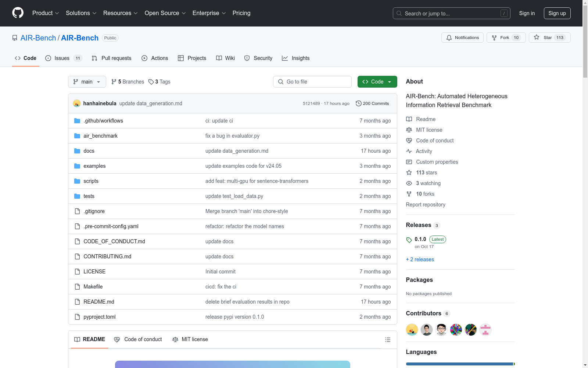Go to the Pricing page
This screenshot has height=368, width=588.
coord(241,13)
